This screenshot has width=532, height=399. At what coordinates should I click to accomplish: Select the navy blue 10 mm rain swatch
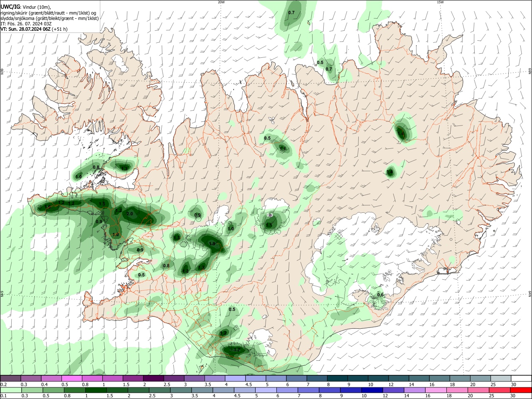tap(372, 390)
